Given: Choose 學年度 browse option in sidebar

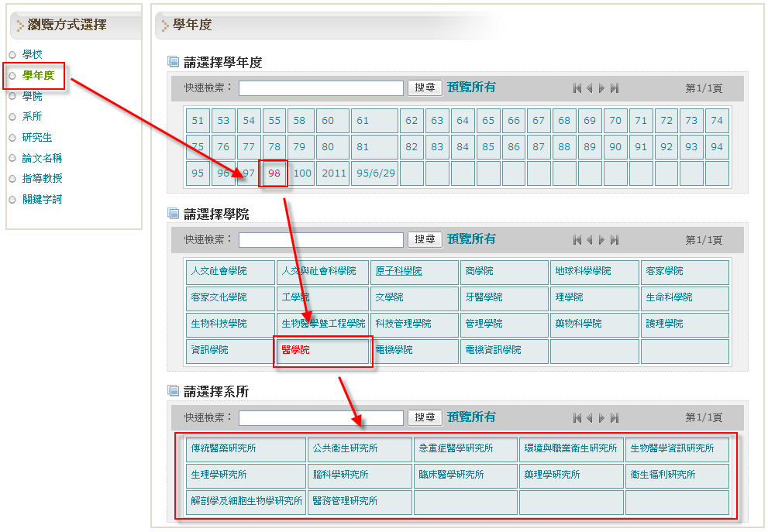Looking at the screenshot, I should (x=38, y=75).
